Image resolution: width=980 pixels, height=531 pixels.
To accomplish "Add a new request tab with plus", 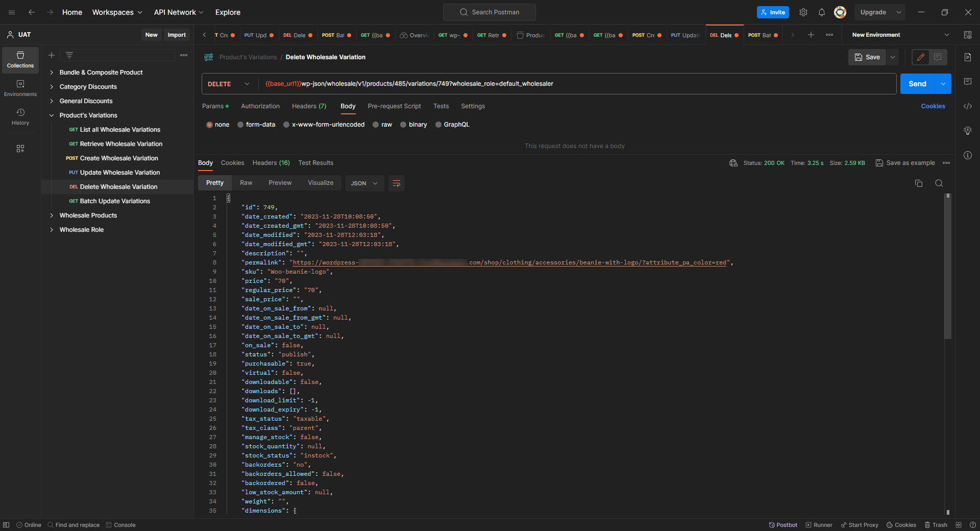I will (x=811, y=35).
